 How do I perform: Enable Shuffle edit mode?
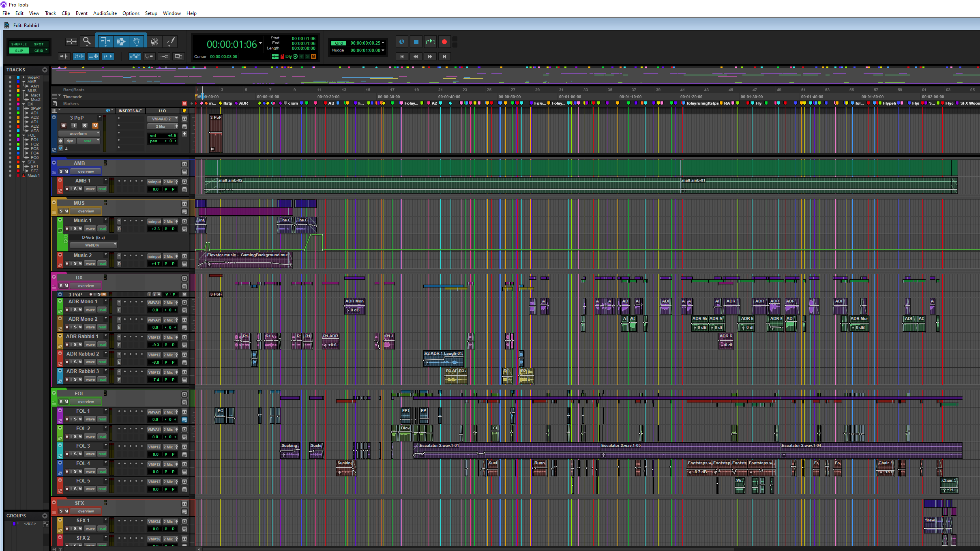(19, 44)
